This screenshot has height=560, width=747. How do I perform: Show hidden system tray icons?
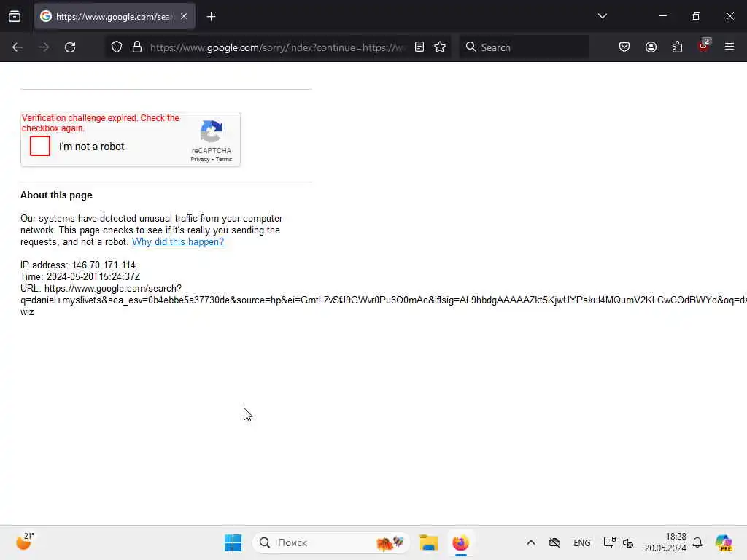[531, 542]
